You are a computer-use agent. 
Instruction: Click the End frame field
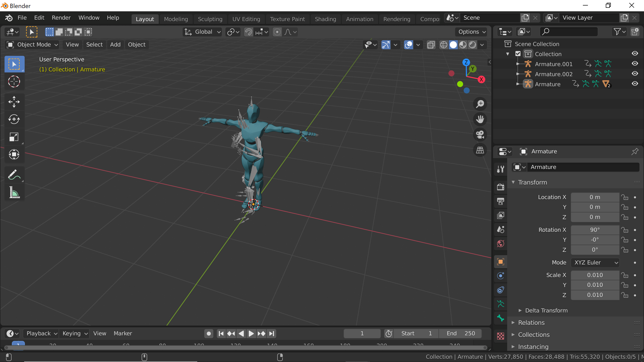(x=460, y=333)
